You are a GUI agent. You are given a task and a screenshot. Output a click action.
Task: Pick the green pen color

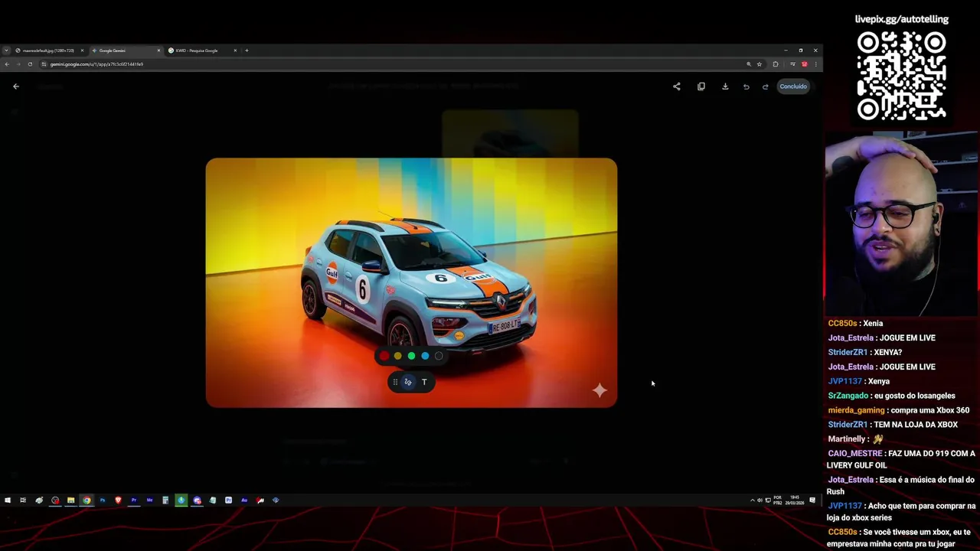411,356
